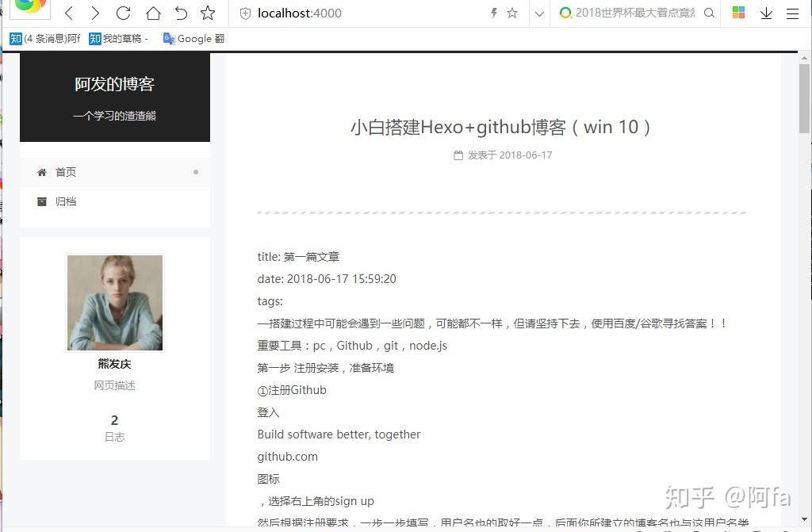
Task: Click the shield icon in address bar
Action: 247,13
